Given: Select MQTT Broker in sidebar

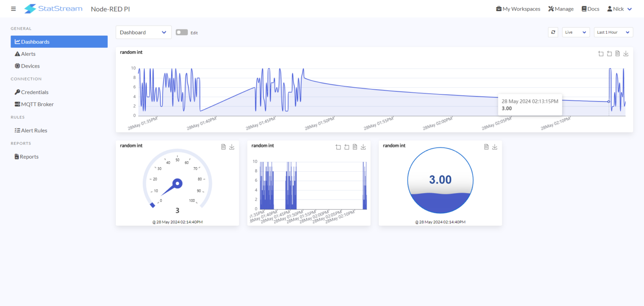Looking at the screenshot, I should point(37,104).
